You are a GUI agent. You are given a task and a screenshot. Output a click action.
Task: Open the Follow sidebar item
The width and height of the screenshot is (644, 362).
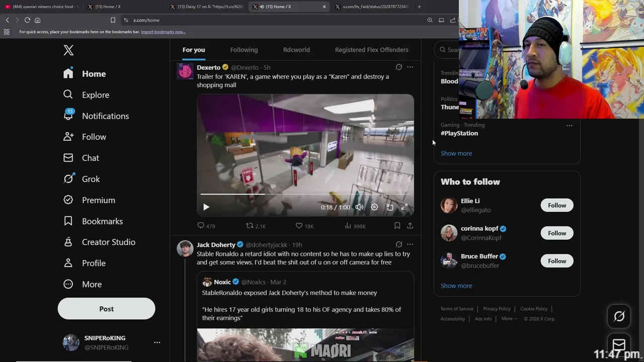pyautogui.click(x=85, y=137)
